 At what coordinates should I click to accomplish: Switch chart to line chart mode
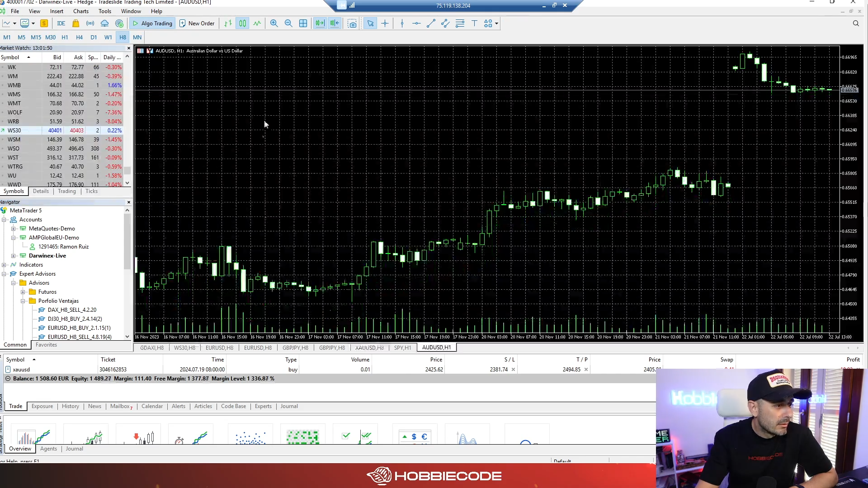click(257, 23)
